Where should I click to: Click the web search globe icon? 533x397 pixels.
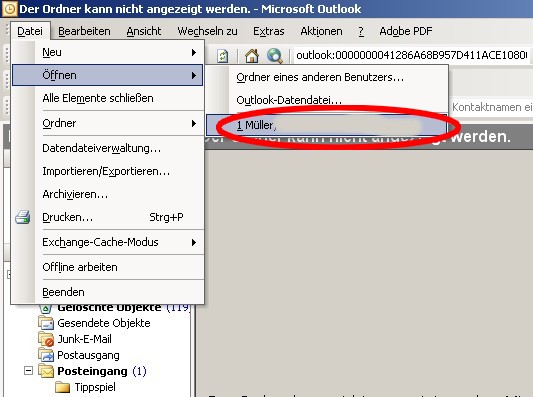[x=275, y=55]
